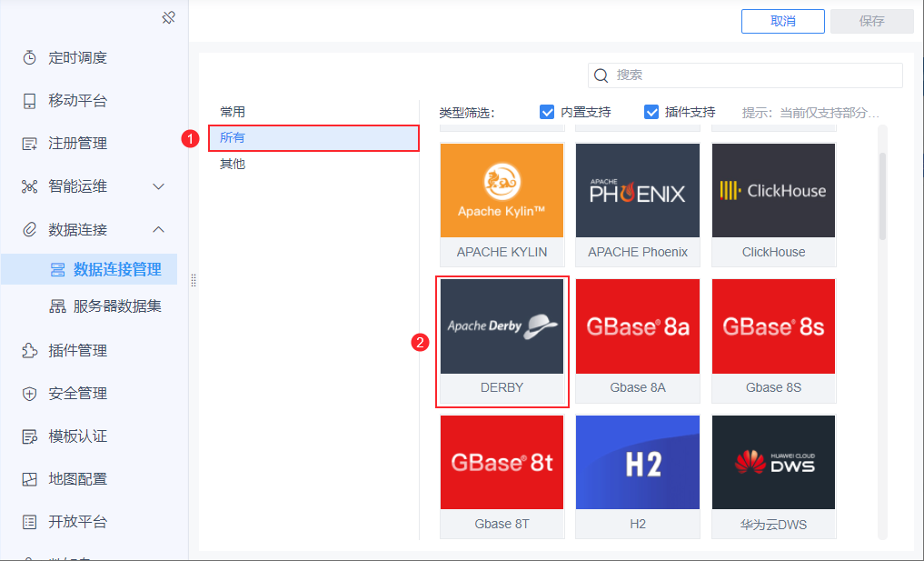The height and width of the screenshot is (561, 924).
Task: Uncheck the 插件支持 checkbox
Action: tap(651, 112)
